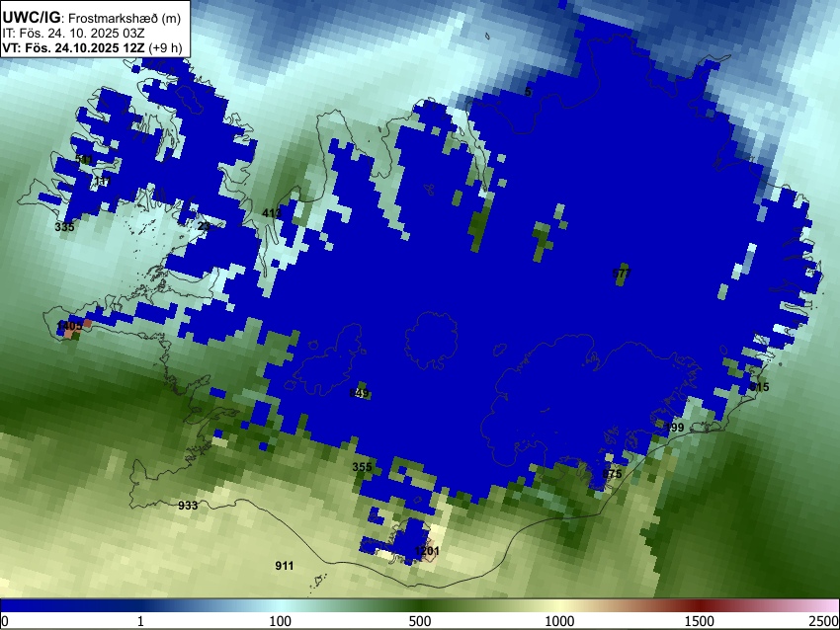Screen dimensions: 840x630
Task: Click the "IT: Fös. 24. 10. 2025 03Z" line
Action: tap(73, 34)
